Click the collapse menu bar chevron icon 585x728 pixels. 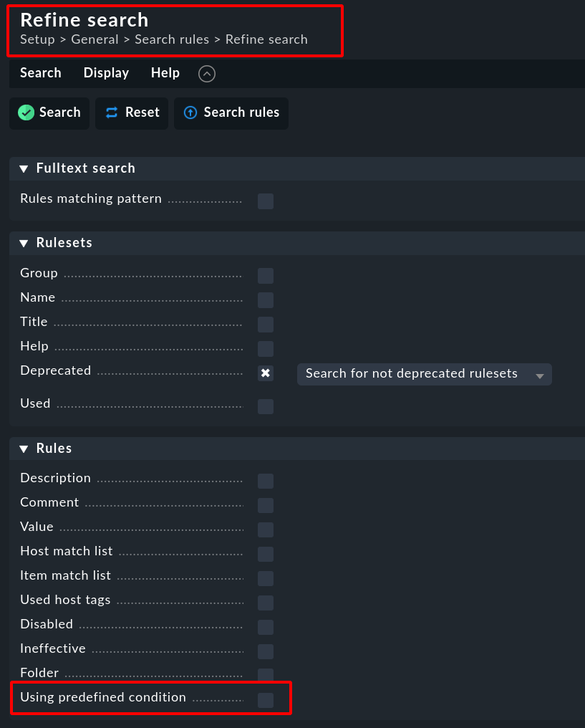coord(207,73)
